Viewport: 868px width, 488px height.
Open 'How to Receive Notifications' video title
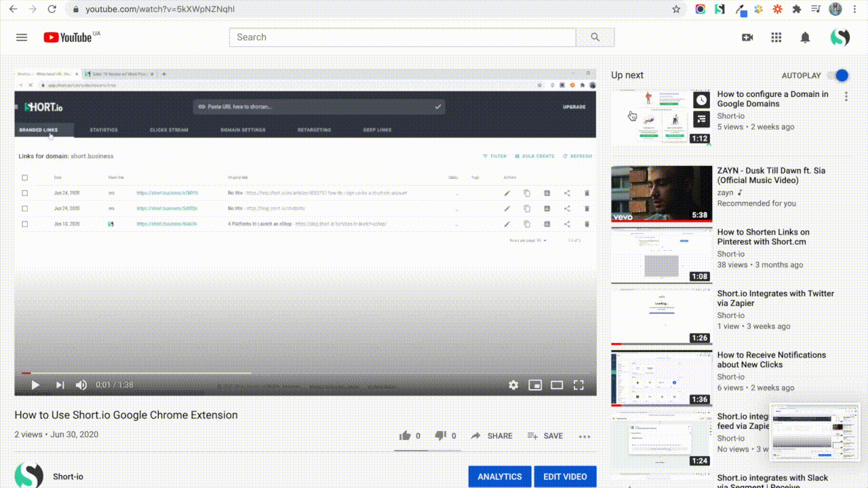point(772,360)
